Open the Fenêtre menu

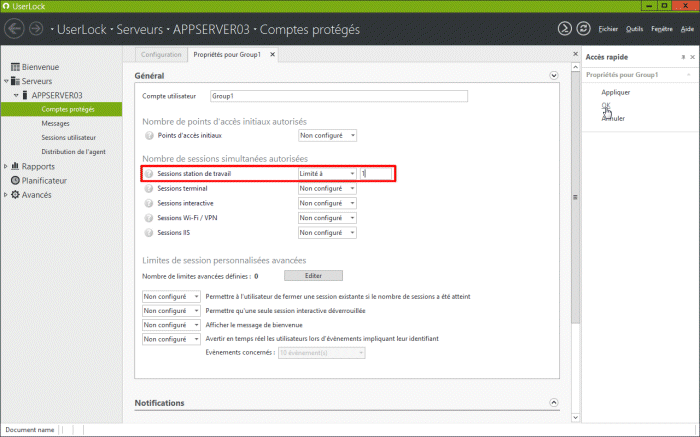[x=662, y=29]
